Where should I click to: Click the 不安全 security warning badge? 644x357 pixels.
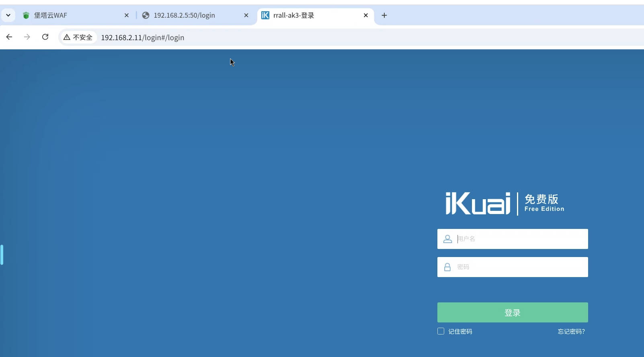pos(78,37)
